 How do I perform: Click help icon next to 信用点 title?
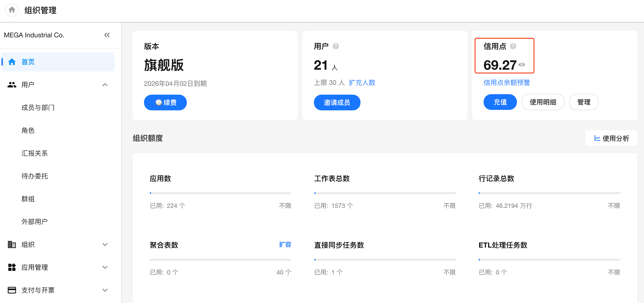pyautogui.click(x=513, y=46)
